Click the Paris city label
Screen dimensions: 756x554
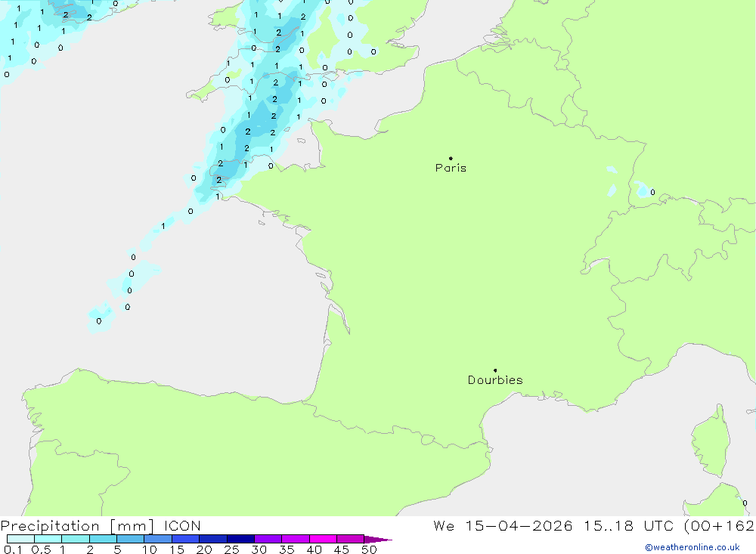(451, 168)
